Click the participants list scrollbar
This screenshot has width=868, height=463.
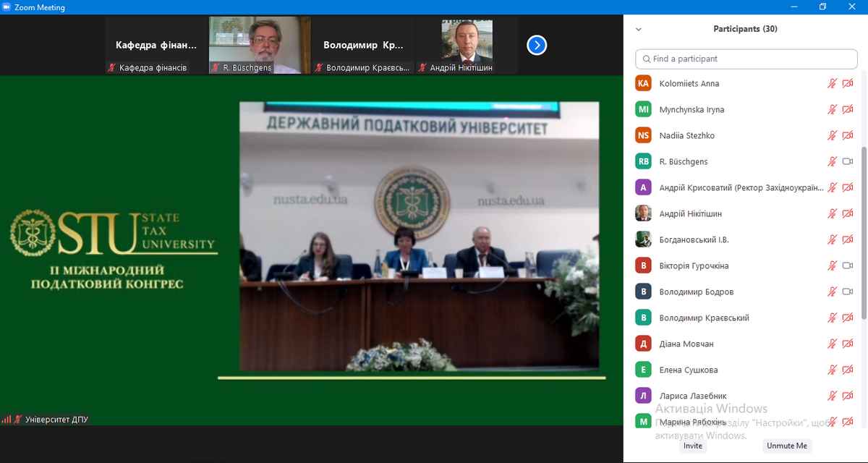coord(864,231)
